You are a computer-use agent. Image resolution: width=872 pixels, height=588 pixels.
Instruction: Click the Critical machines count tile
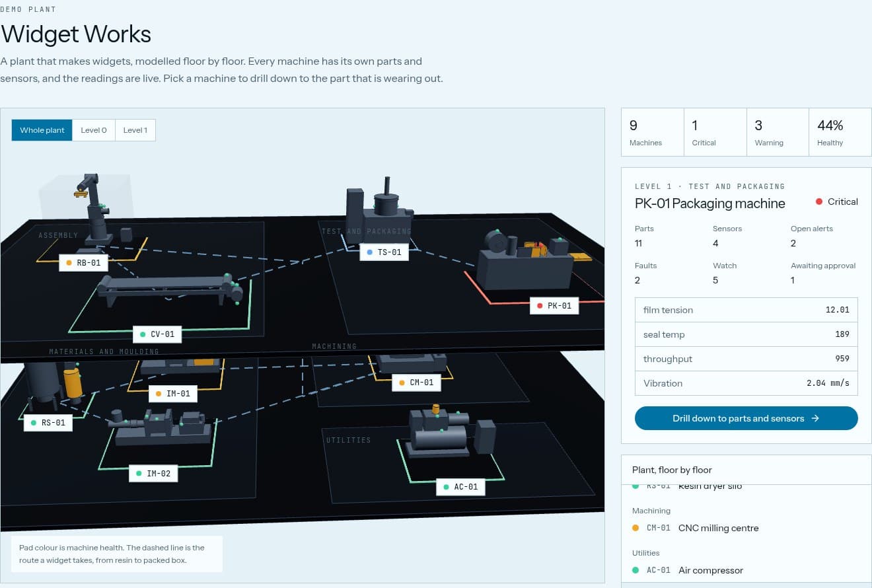tap(715, 132)
